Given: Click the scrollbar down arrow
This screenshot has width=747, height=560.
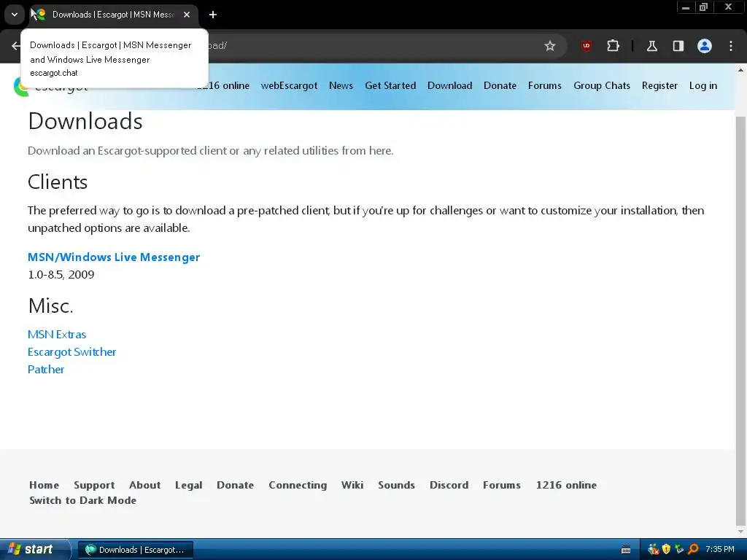Looking at the screenshot, I should pos(740,532).
